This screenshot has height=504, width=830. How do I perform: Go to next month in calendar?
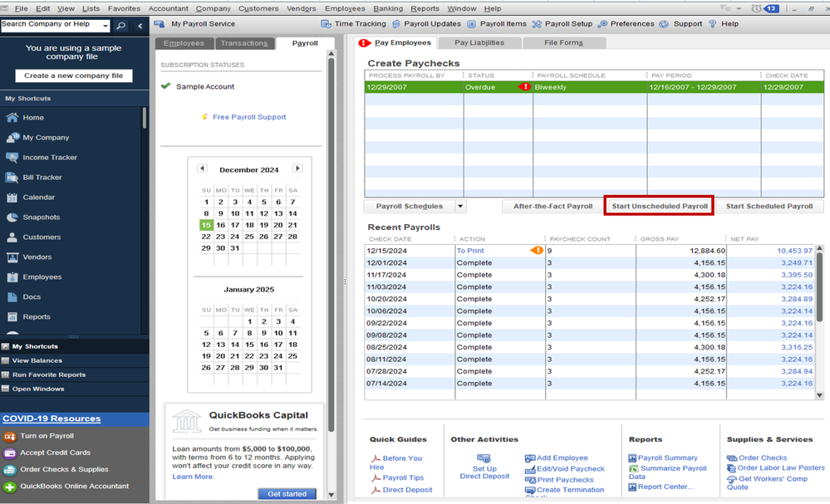tap(297, 169)
